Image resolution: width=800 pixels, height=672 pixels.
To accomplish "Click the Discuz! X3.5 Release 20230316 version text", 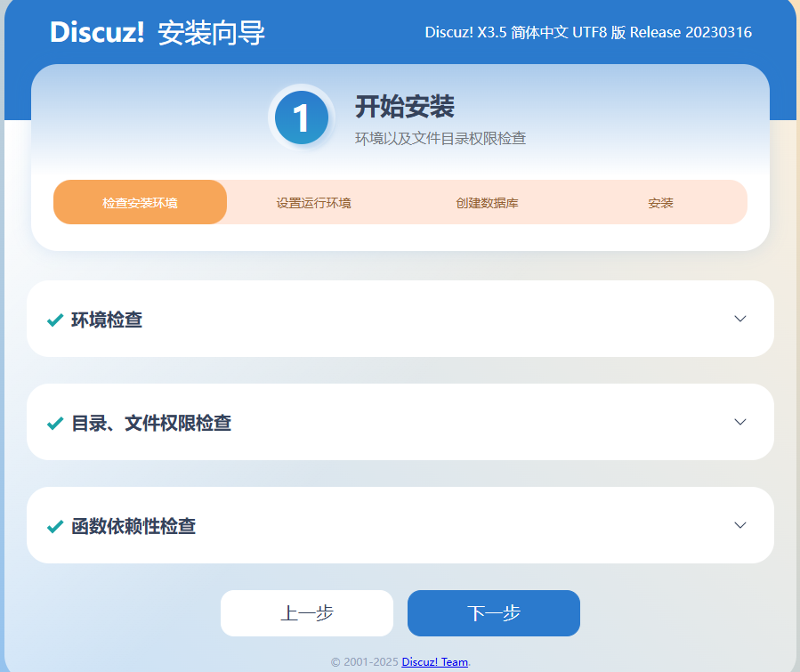I will [588, 32].
